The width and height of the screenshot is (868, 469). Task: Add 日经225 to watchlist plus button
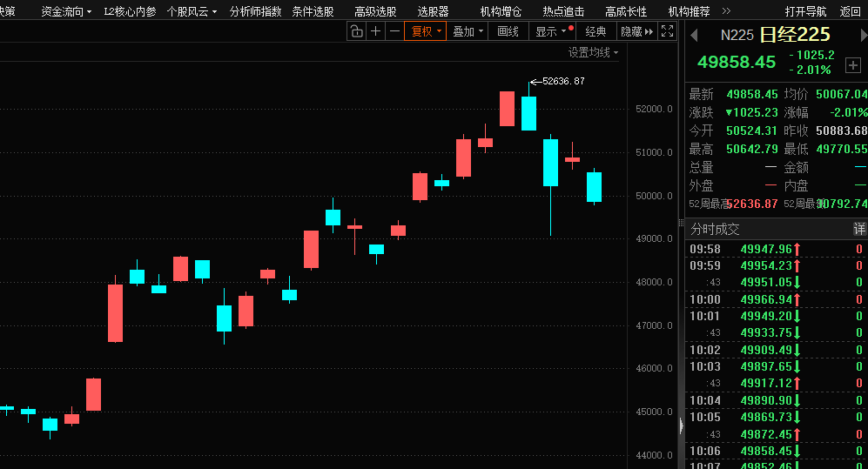[x=852, y=65]
